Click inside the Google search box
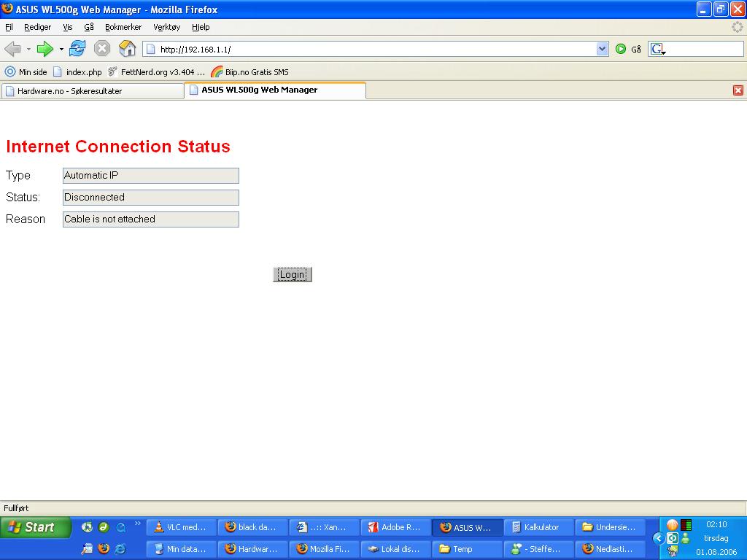The width and height of the screenshot is (747, 560). pyautogui.click(x=705, y=49)
